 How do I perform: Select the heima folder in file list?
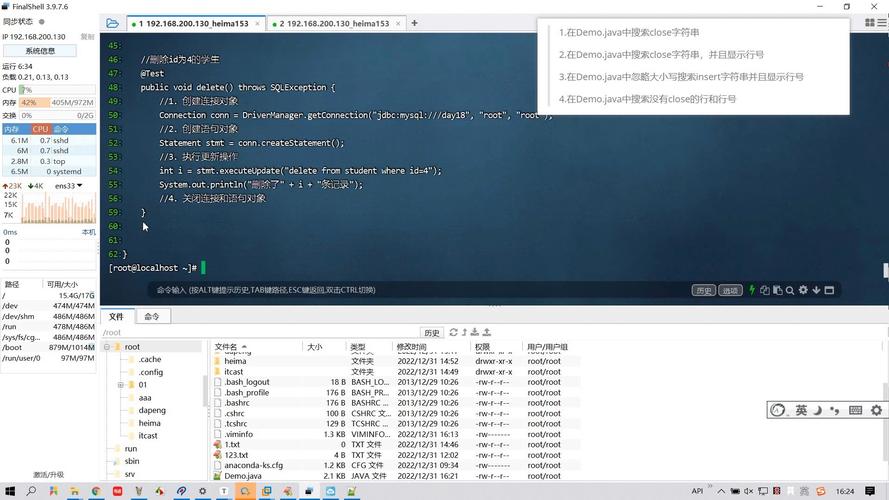[x=235, y=361]
